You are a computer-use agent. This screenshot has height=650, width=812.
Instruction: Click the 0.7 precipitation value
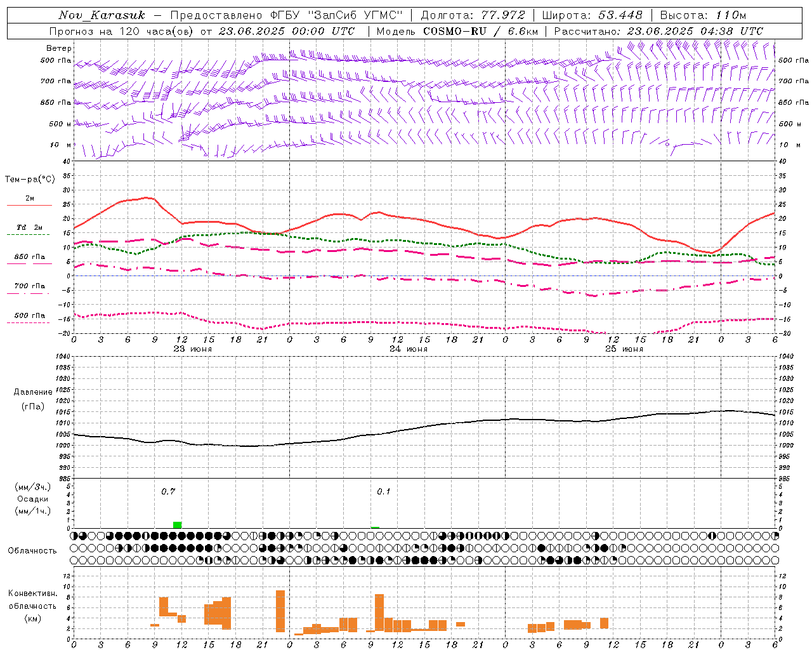(168, 491)
